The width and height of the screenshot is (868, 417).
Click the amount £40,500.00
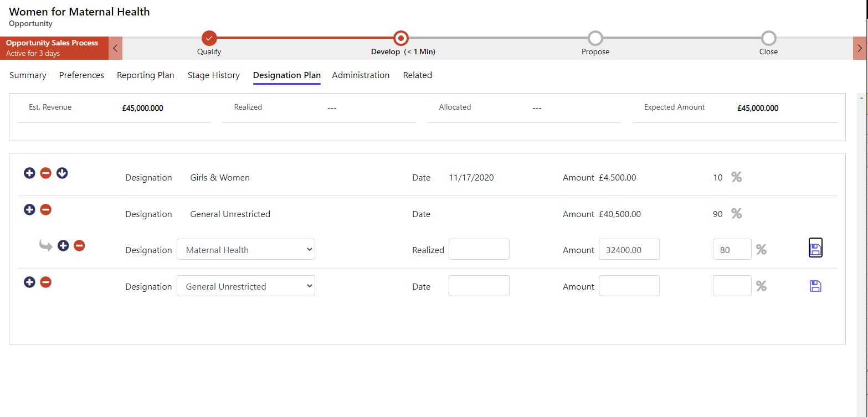[620, 214]
